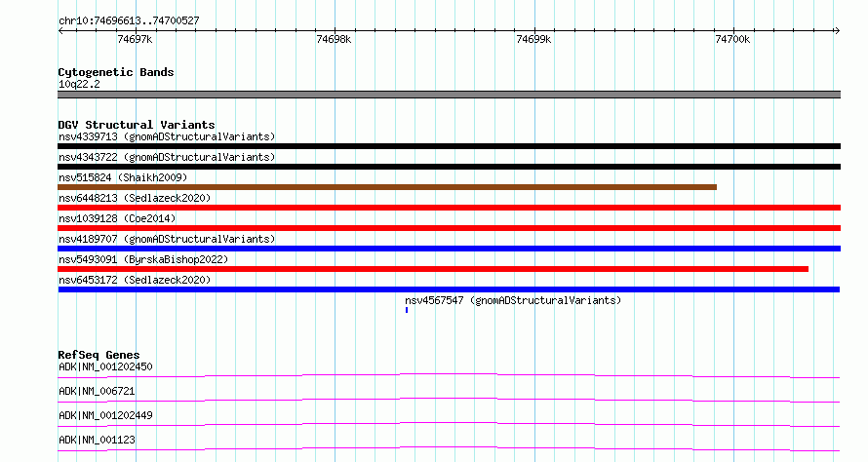Open nsv6448213 (Sedlazeck2020) label
868x462 pixels.
tap(135, 198)
